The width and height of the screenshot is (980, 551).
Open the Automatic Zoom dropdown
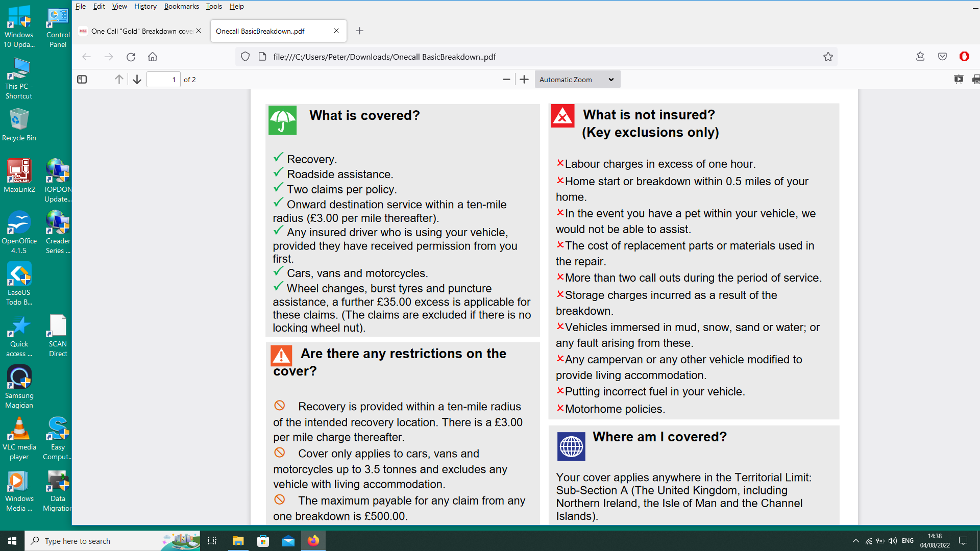coord(577,80)
